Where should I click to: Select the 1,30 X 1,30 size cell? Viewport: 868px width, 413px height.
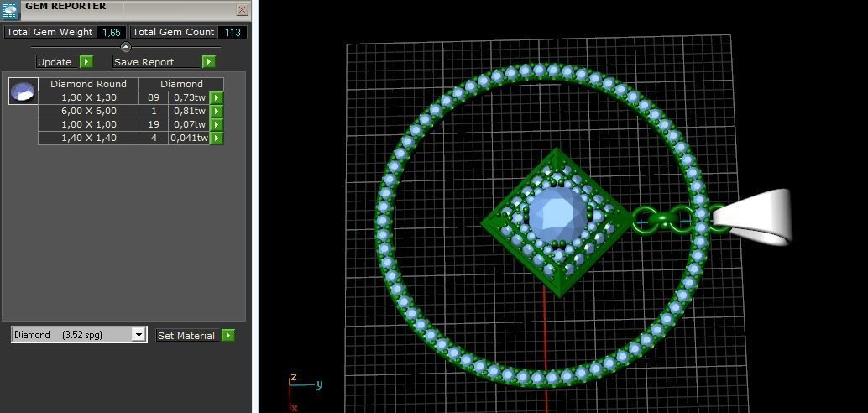pos(88,98)
